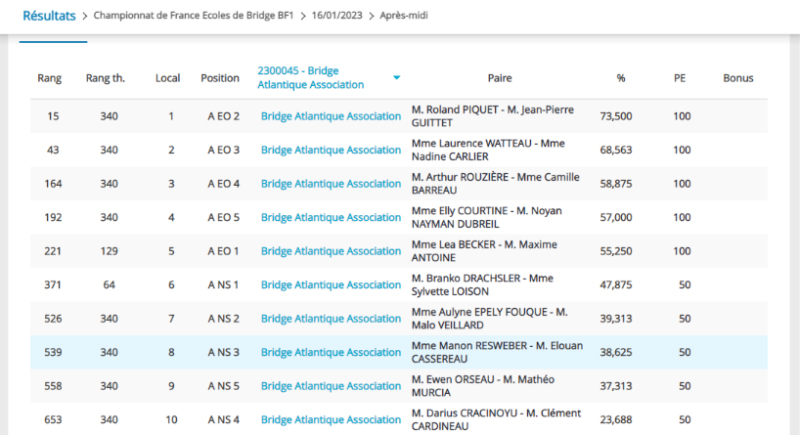The height and width of the screenshot is (435, 800).
Task: Expand the club filter dropdown arrow
Action: pos(396,78)
